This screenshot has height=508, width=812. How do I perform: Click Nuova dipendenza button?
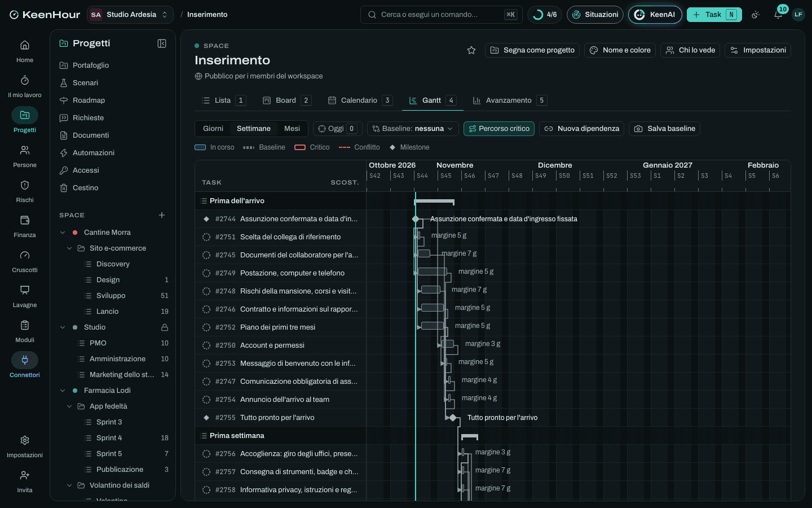(581, 129)
